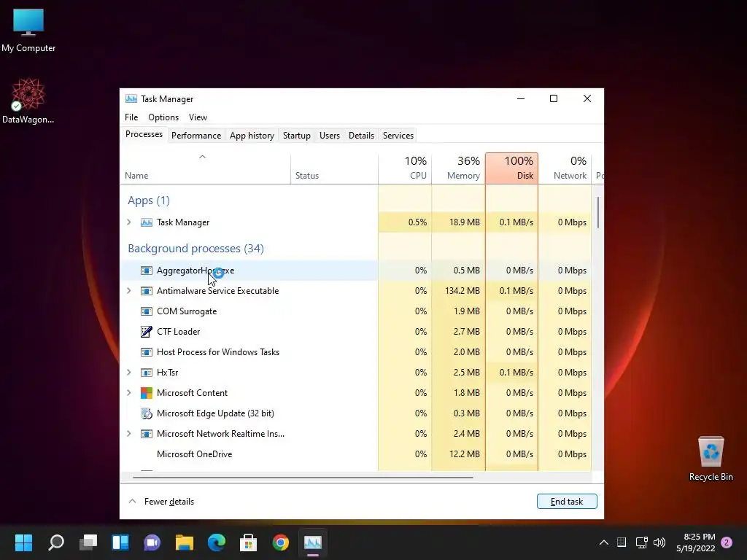Click the Task Manager title bar icon
Image resolution: width=747 pixels, height=560 pixels.
[x=131, y=98]
